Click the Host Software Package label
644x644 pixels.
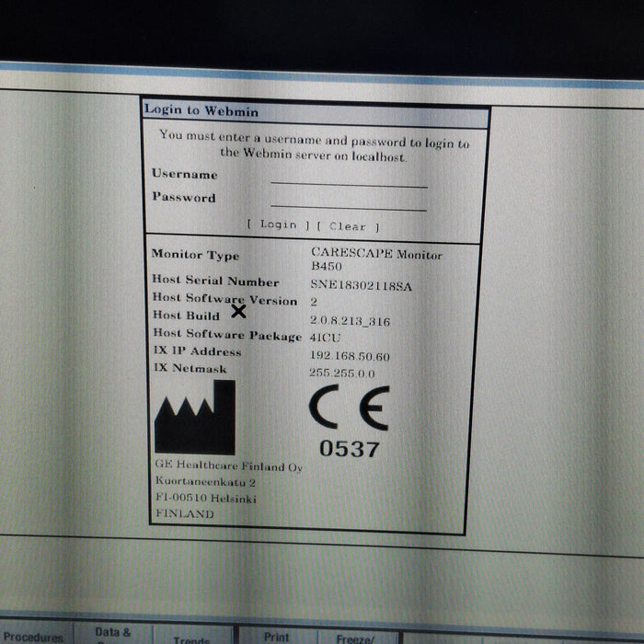pyautogui.click(x=227, y=334)
